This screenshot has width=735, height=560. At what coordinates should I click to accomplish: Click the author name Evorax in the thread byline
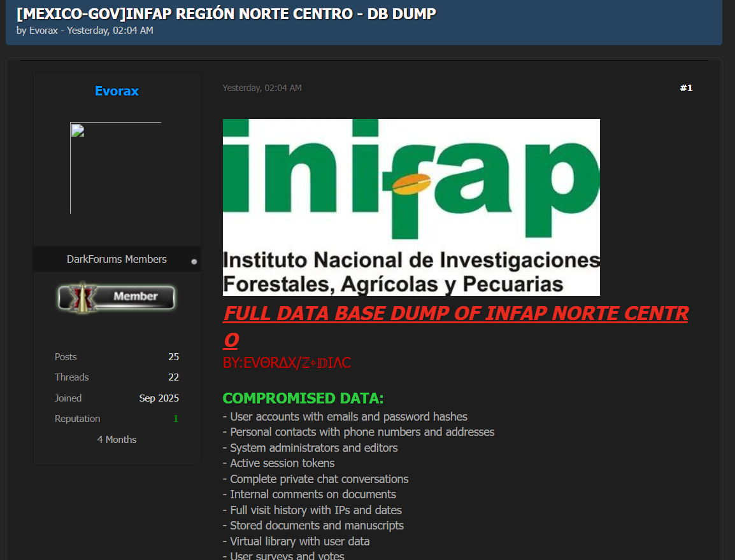pos(43,31)
